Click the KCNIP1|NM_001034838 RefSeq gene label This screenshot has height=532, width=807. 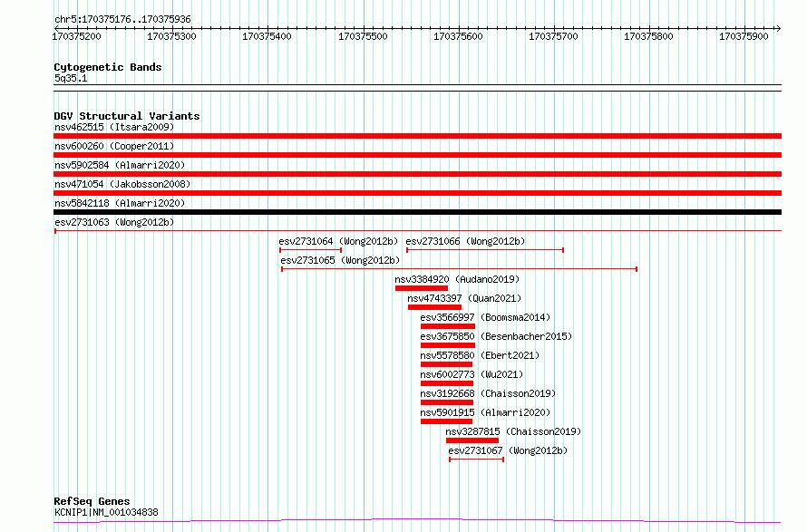tap(106, 512)
